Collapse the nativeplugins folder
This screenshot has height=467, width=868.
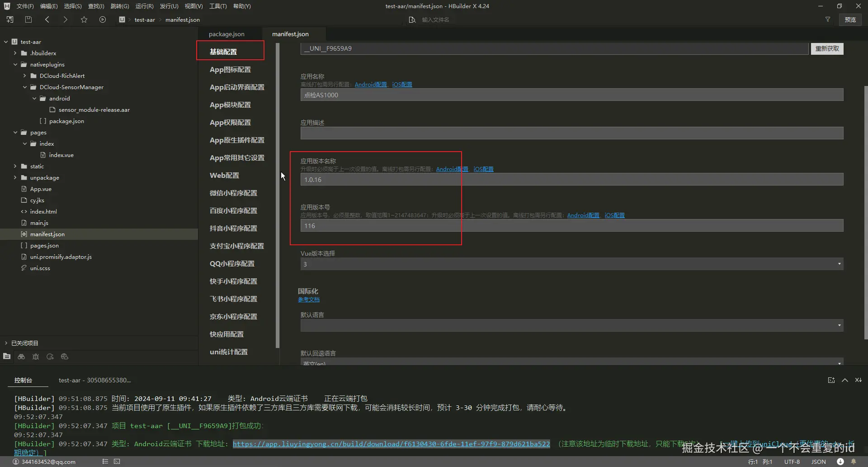click(15, 64)
